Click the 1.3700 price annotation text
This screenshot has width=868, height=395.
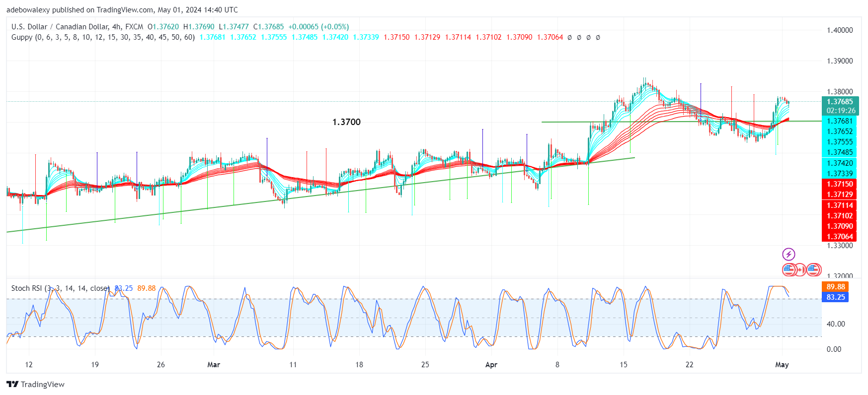(346, 122)
